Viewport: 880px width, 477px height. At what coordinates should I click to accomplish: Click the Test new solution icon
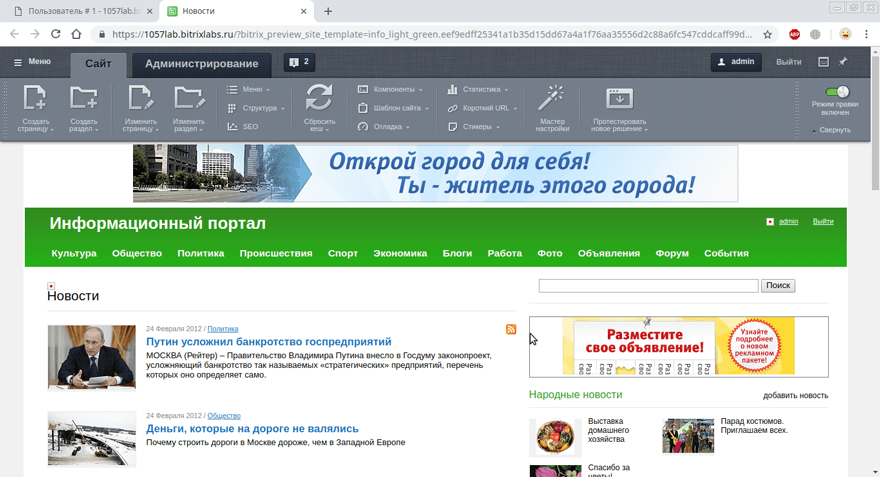pos(619,98)
